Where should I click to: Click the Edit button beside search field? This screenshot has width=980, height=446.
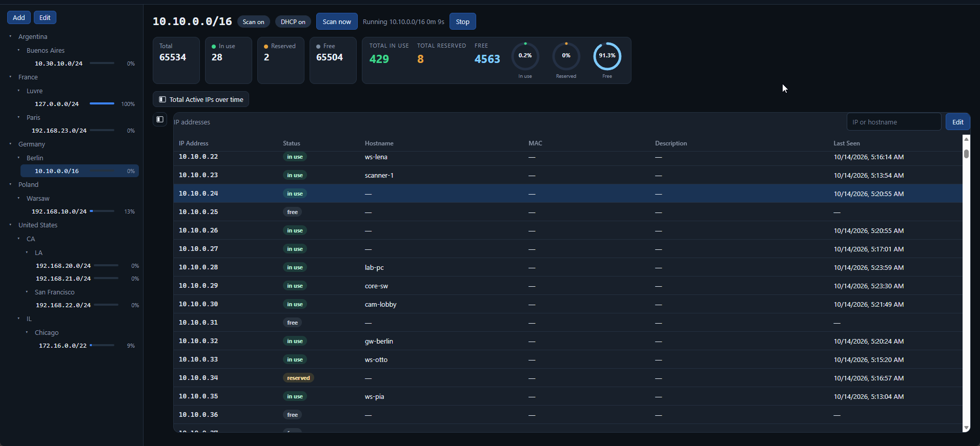tap(957, 122)
